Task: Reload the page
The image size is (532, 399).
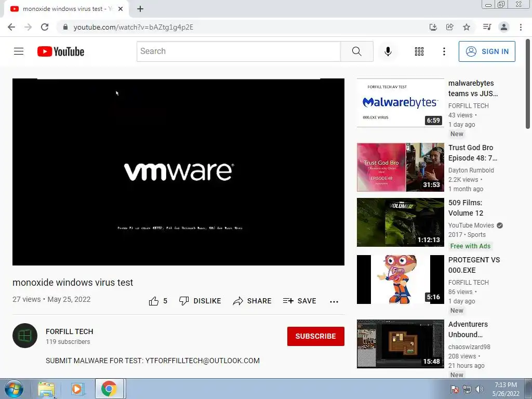Action: point(45,27)
